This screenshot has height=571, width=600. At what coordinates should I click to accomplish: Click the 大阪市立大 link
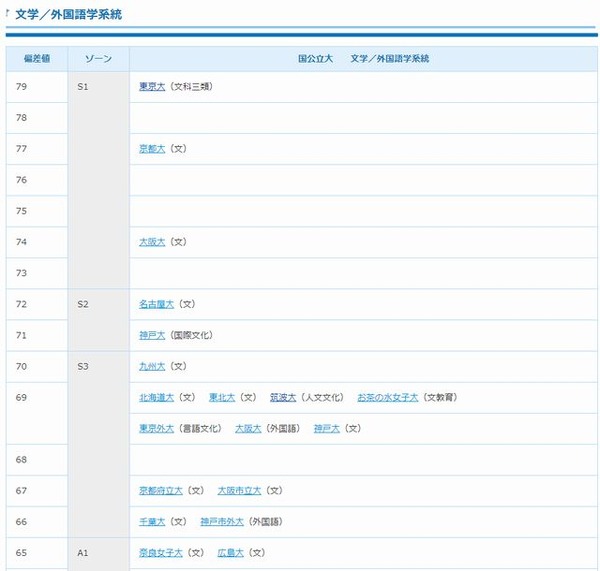pos(239,491)
